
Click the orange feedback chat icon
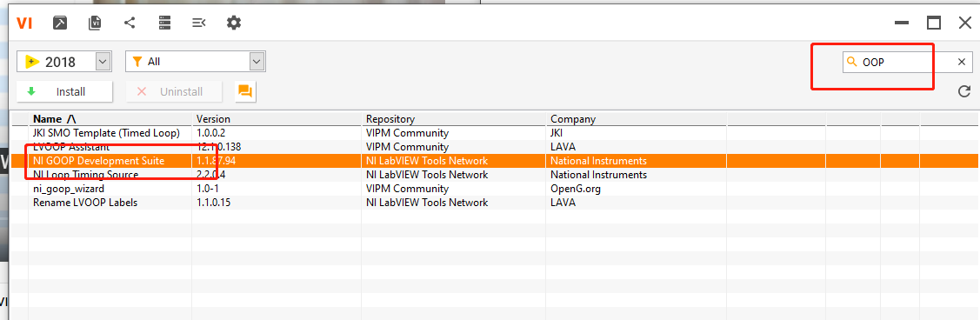pyautogui.click(x=245, y=91)
